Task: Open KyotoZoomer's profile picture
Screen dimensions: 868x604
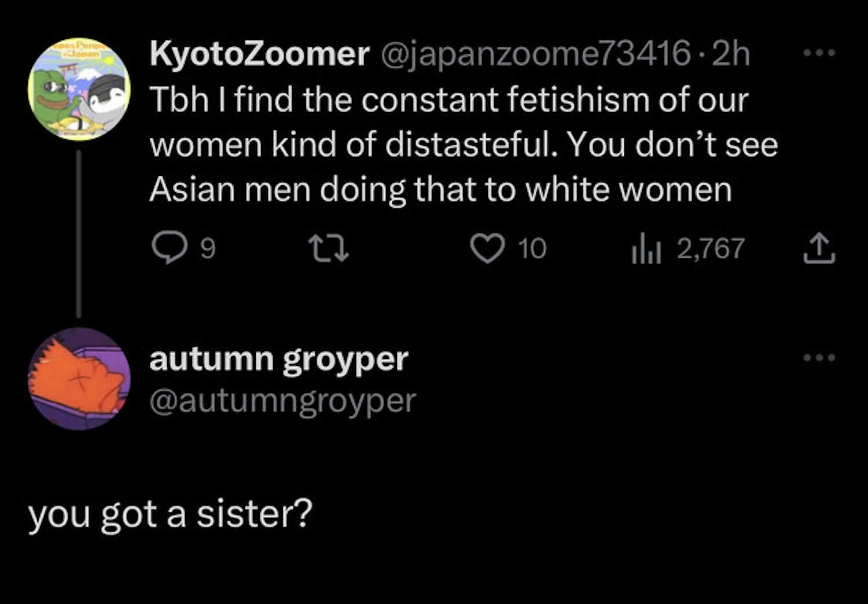Action: coord(79,89)
